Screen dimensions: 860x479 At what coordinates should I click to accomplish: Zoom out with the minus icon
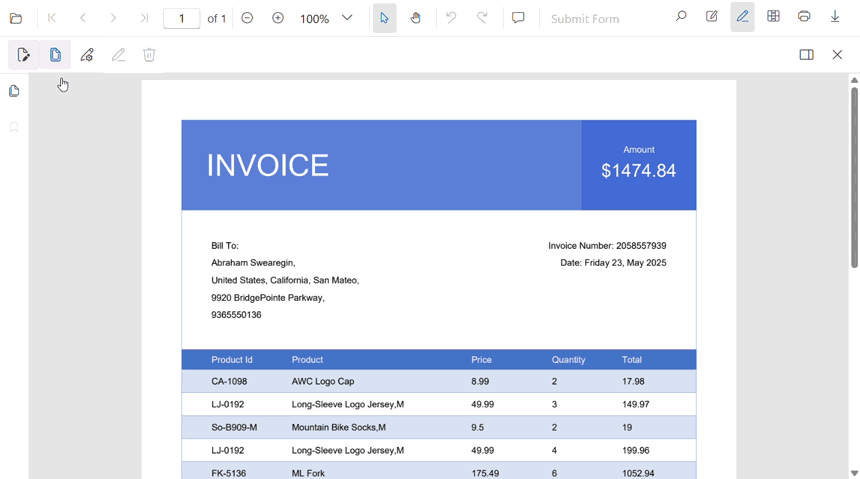[x=247, y=18]
